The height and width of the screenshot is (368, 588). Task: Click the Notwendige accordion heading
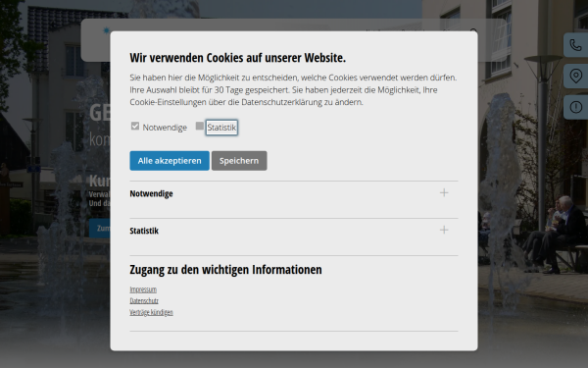pyautogui.click(x=152, y=193)
